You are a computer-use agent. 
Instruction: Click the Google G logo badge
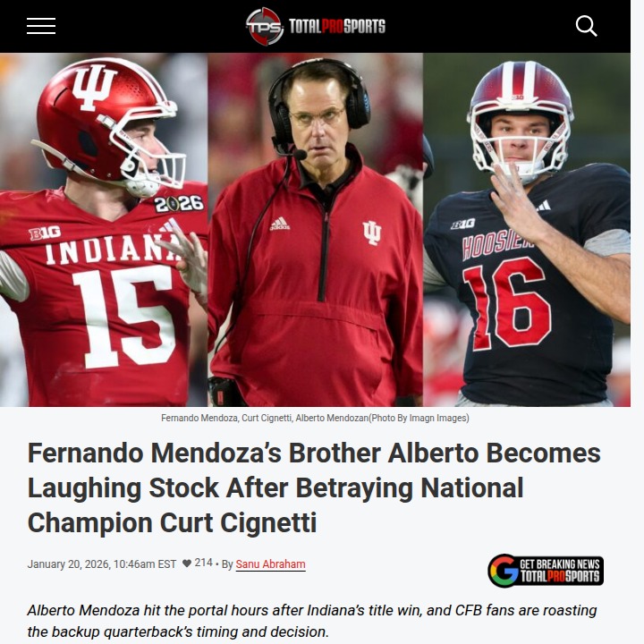pyautogui.click(x=504, y=571)
